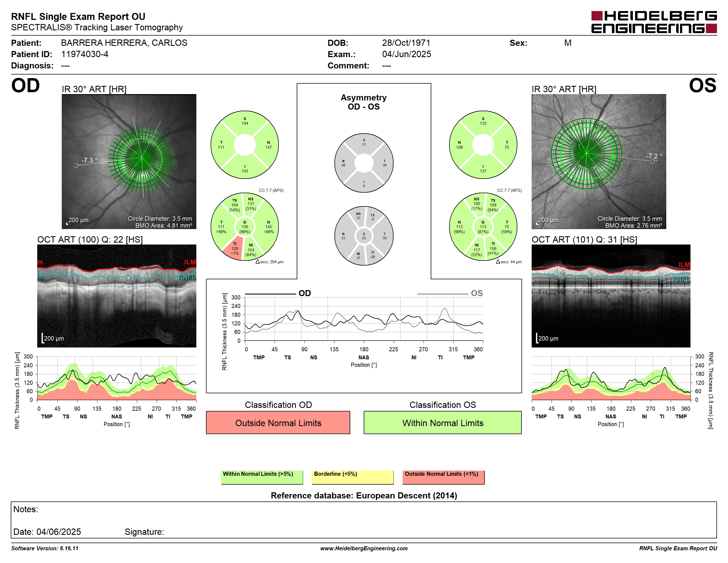Image resolution: width=728 pixels, height=563 pixels.
Task: Open the OS OCT B-scan image
Action: pyautogui.click(x=611, y=296)
